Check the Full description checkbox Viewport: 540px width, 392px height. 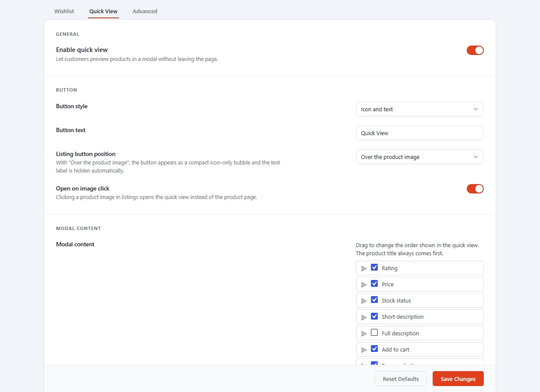click(x=374, y=333)
